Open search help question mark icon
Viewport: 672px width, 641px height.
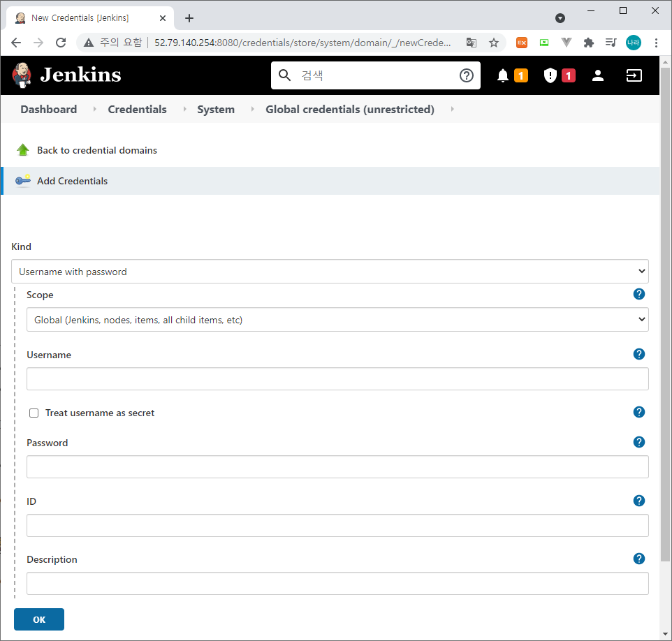(x=467, y=75)
